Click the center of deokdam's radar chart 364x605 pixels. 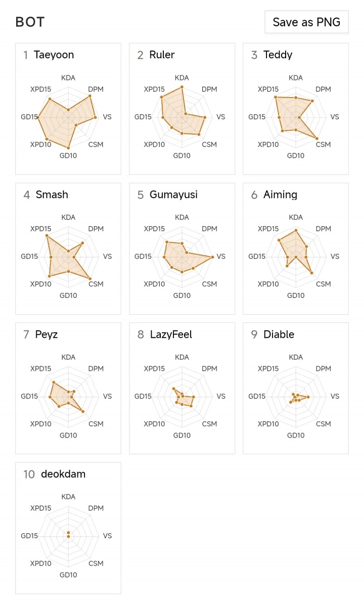coord(68,536)
